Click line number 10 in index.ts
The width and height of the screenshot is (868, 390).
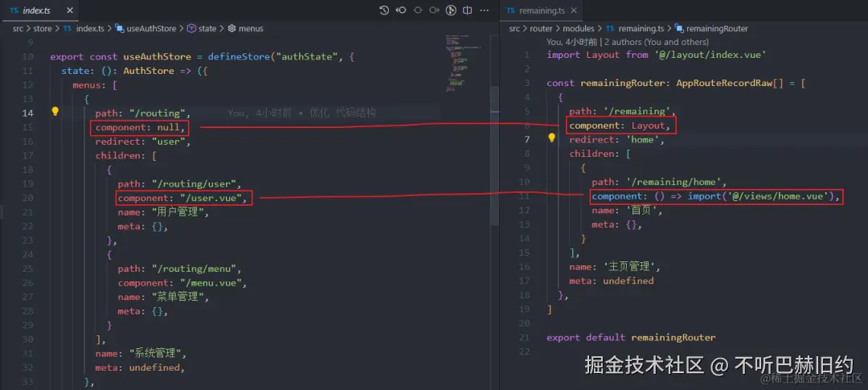click(28, 56)
